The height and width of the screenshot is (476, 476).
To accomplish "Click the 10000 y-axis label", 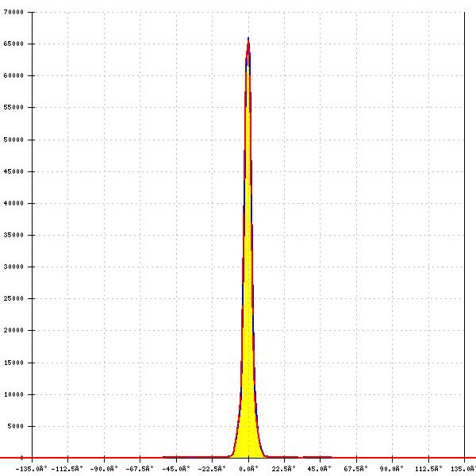I will pyautogui.click(x=13, y=394).
